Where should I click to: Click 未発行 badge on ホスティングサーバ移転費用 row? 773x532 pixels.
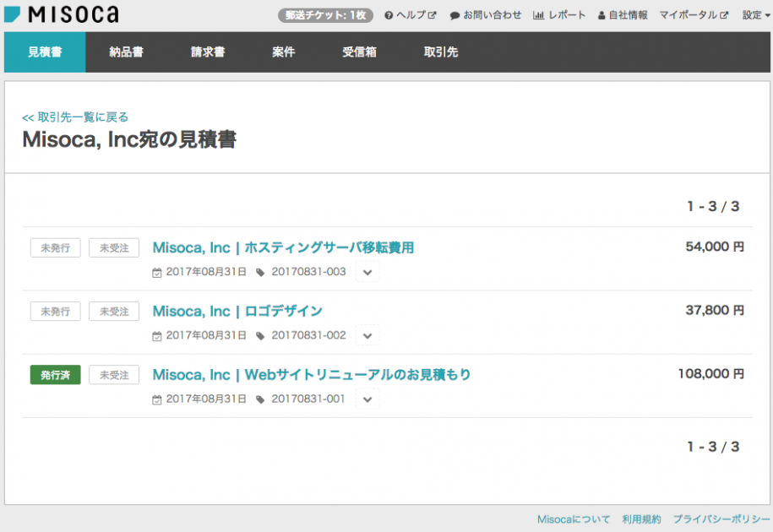(55, 247)
